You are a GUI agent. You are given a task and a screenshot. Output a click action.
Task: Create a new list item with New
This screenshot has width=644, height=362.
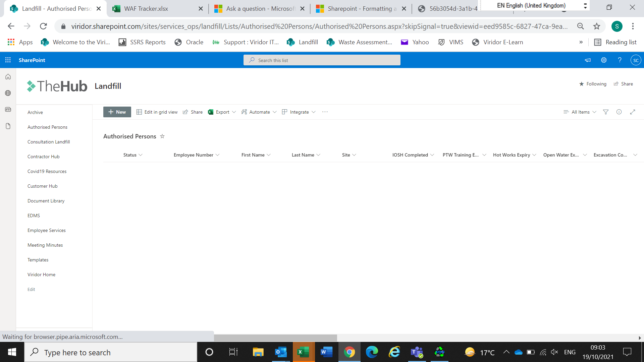[117, 112]
